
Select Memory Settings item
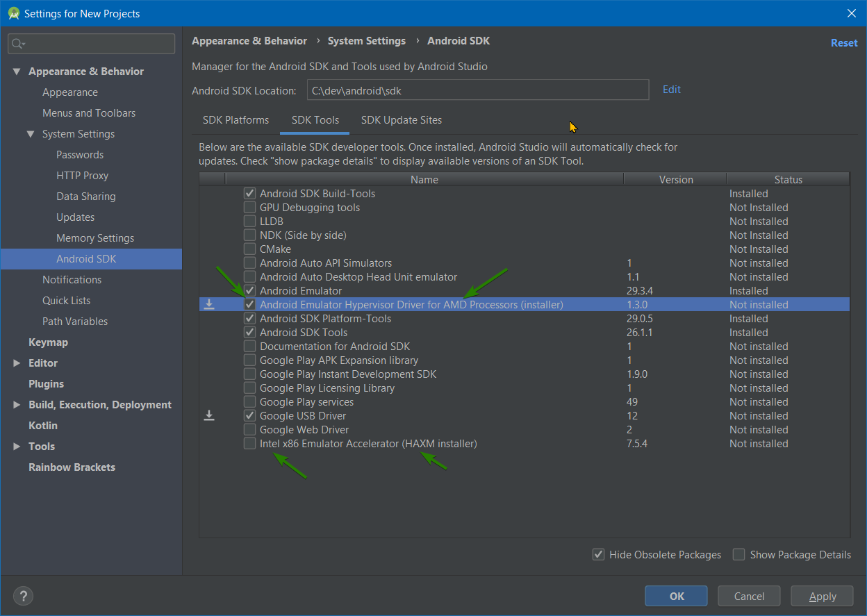[x=95, y=238]
